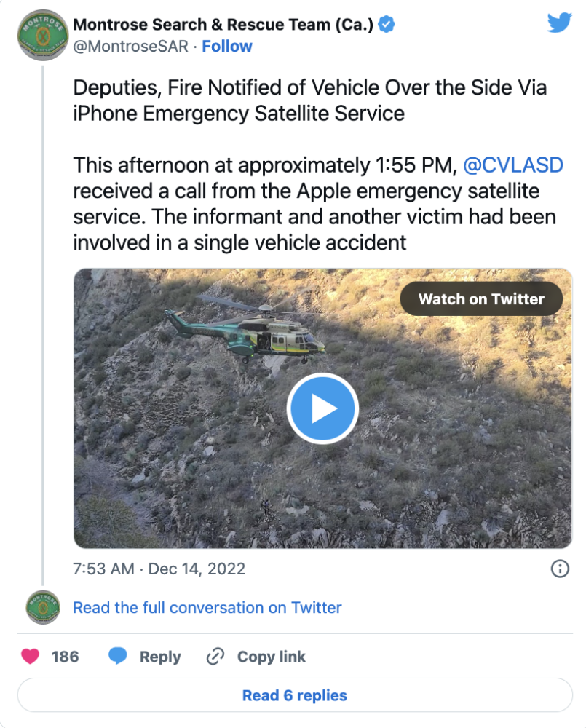The height and width of the screenshot is (728, 586).
Task: Click the Twitter bird logo
Action: [x=559, y=23]
